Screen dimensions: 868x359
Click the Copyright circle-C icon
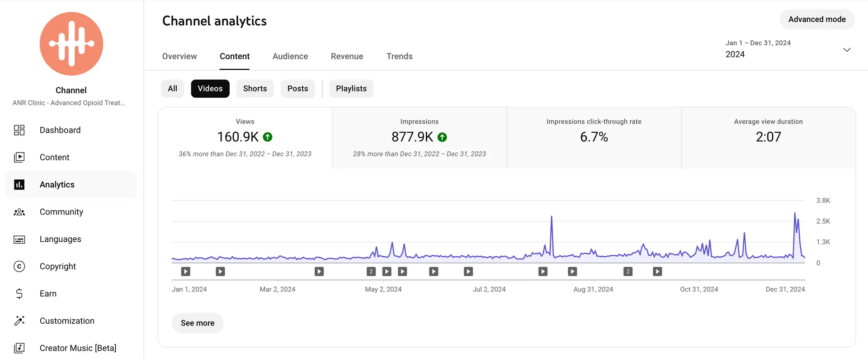click(x=19, y=267)
